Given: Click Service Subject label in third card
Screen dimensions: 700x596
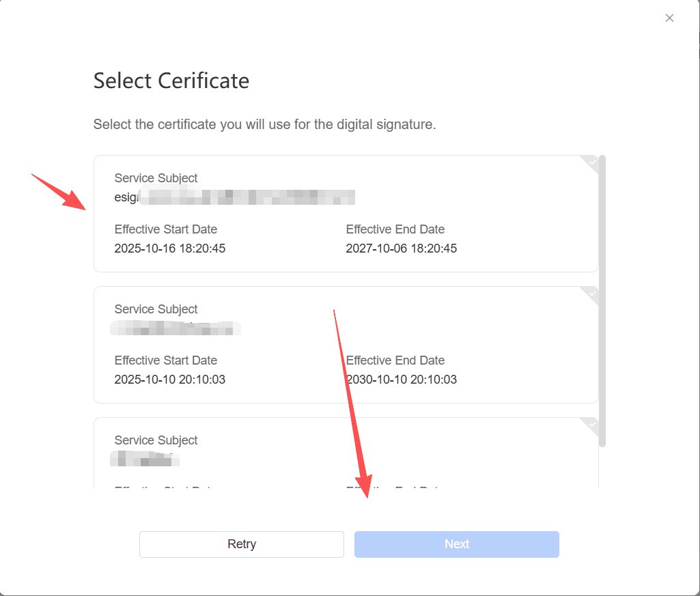Looking at the screenshot, I should coord(156,440).
